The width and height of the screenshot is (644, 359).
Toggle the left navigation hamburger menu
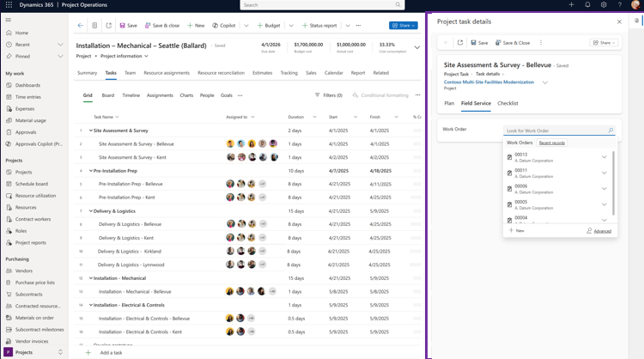(9, 20)
